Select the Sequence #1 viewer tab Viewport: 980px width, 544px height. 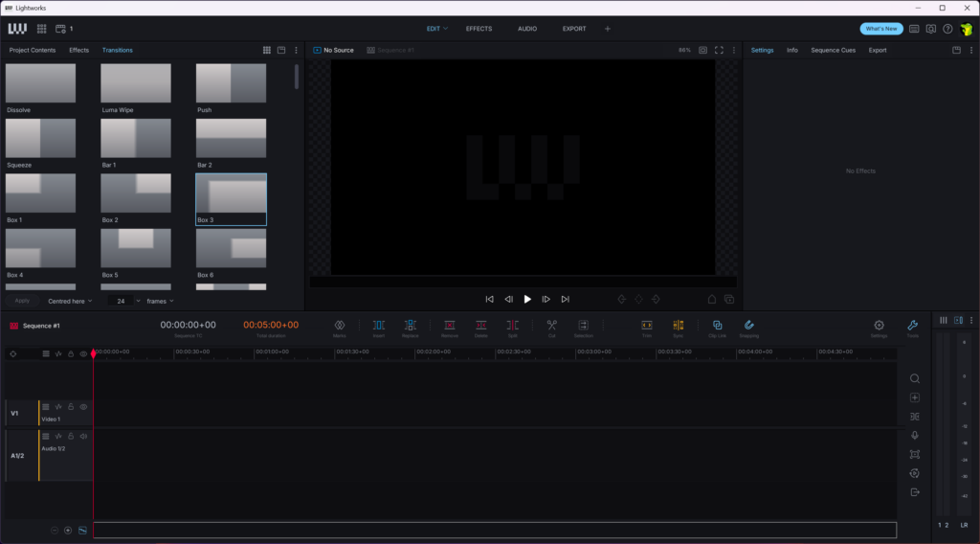pos(390,50)
